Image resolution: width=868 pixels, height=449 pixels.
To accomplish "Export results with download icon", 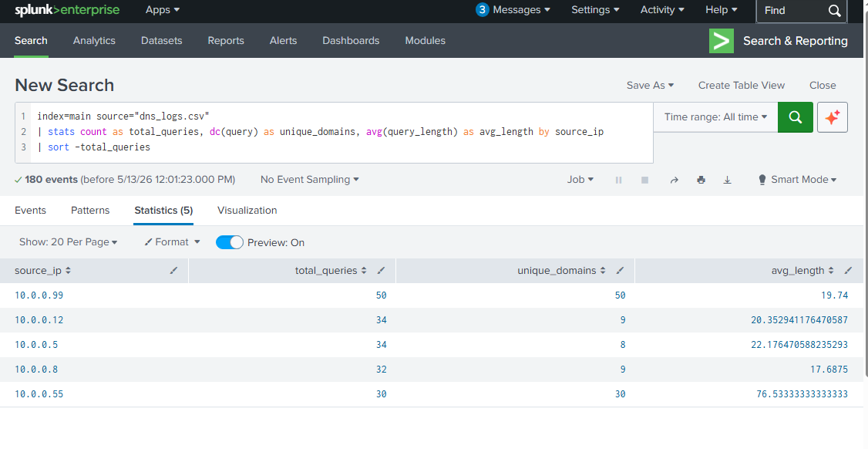I will point(728,181).
